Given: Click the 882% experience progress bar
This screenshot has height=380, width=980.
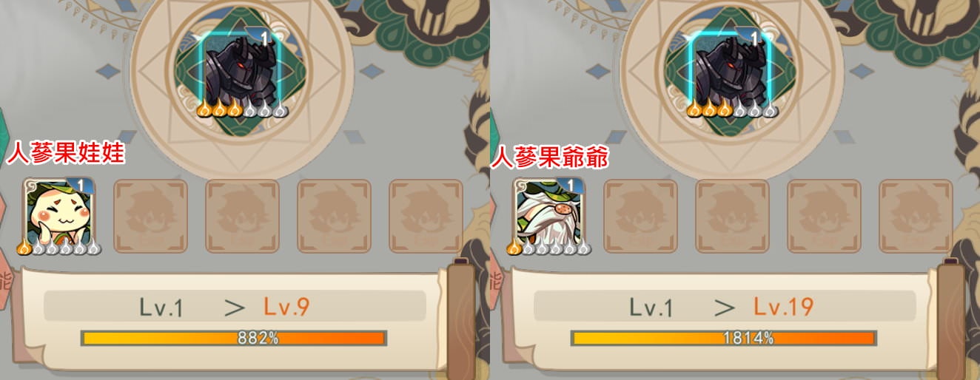Looking at the screenshot, I should point(234,338).
